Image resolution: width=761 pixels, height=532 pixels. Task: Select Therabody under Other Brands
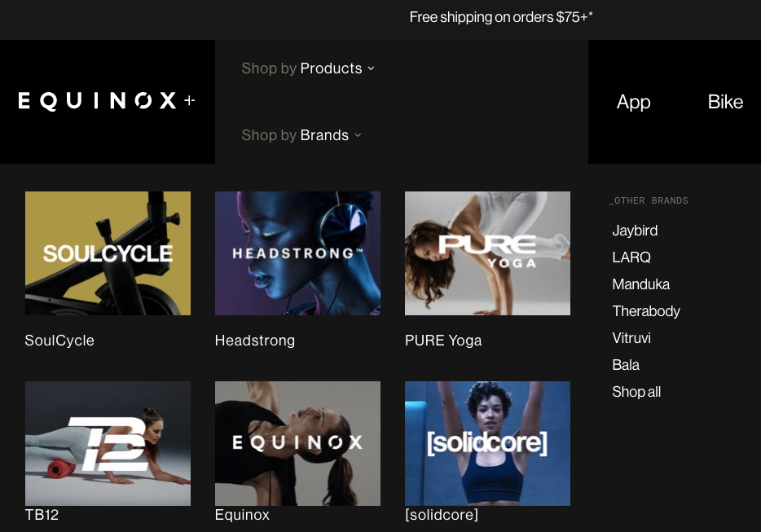(x=646, y=311)
